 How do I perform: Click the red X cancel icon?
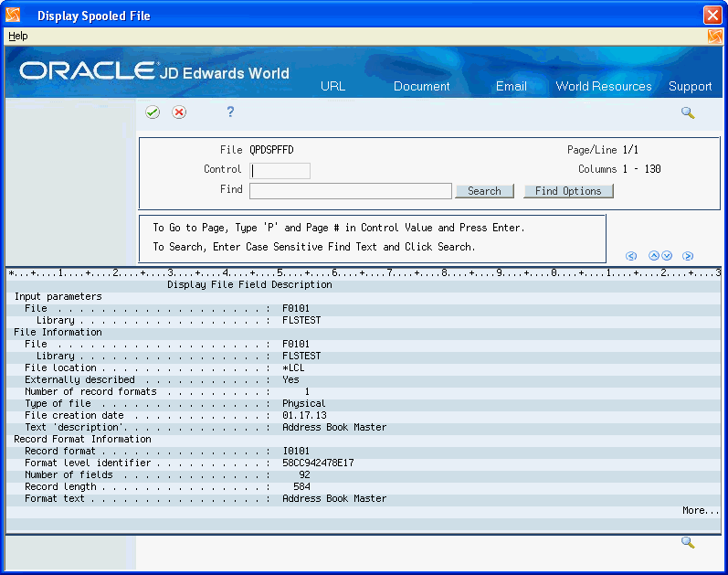[179, 112]
